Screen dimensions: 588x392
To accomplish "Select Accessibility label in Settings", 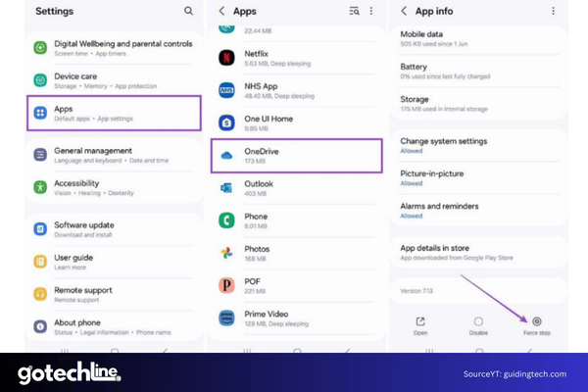I will click(x=76, y=183).
